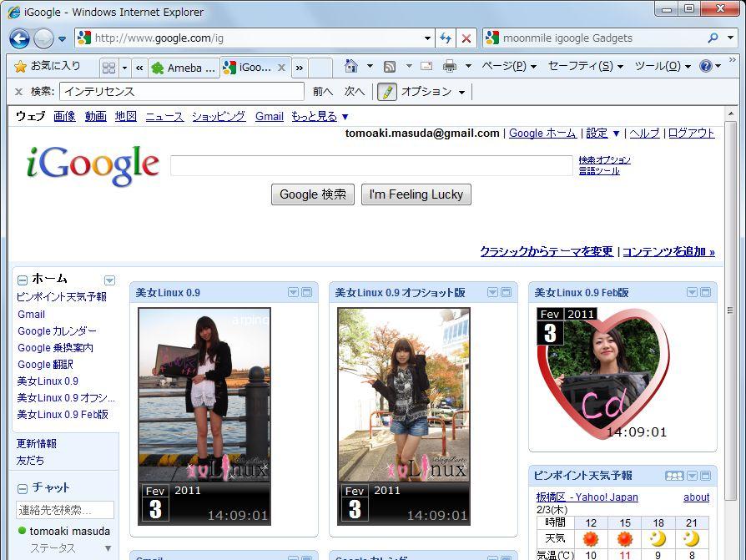Click the RSS feeds toolbar icon
The width and height of the screenshot is (746, 560).
tap(390, 67)
